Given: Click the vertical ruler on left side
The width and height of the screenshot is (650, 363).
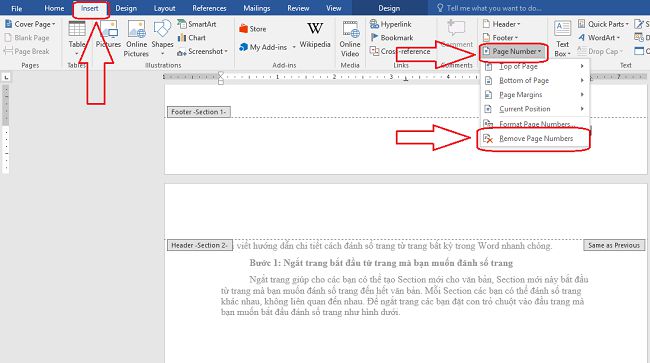Looking at the screenshot, I should (6, 128).
